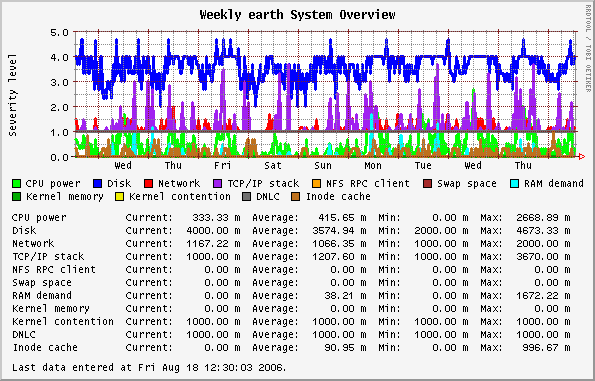Click the 'Kernel contention' legend label
The image size is (595, 381).
pos(180,197)
